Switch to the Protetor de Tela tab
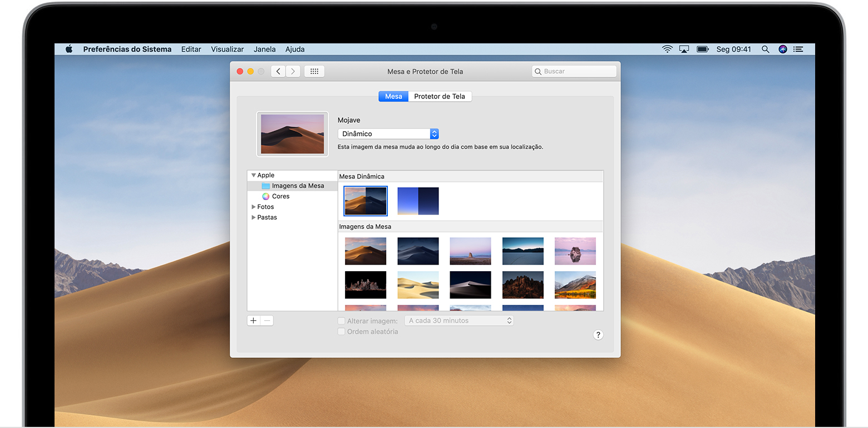 [440, 96]
